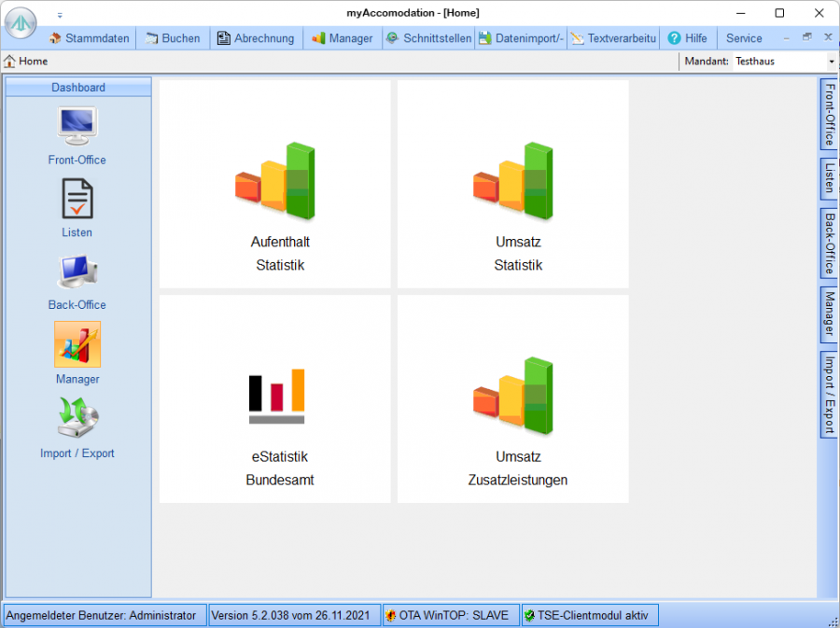Expand the quick access toolbar arrow

[x=61, y=15]
